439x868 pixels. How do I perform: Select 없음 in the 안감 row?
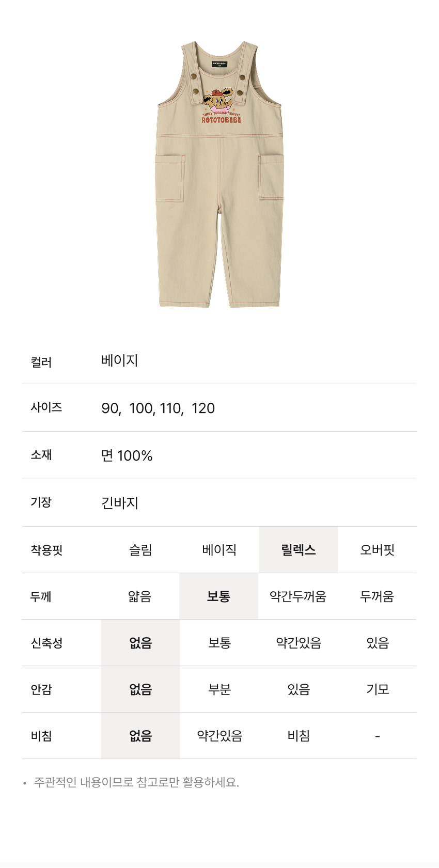pos(140,689)
